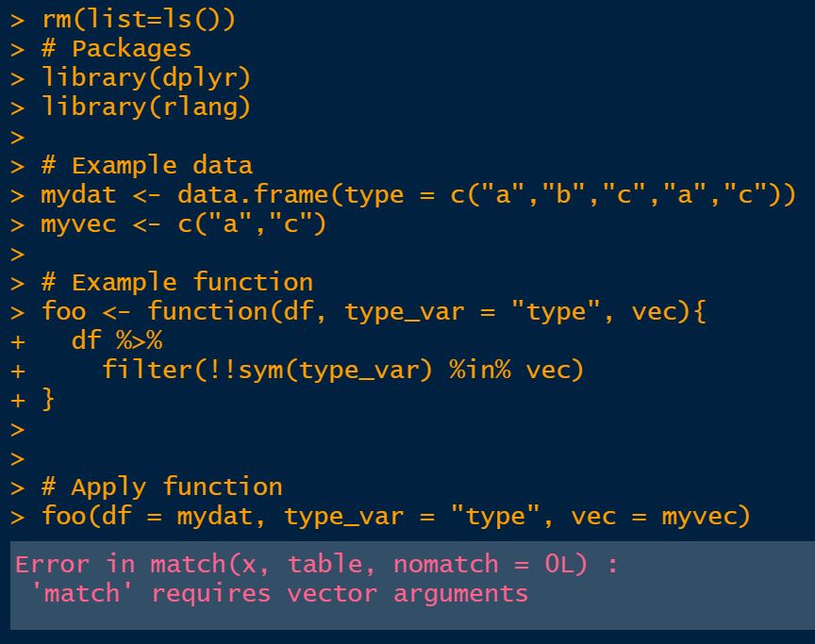Screen dimensions: 815x644
Task: Click the 'Error in match' message line
Action: pos(316,564)
